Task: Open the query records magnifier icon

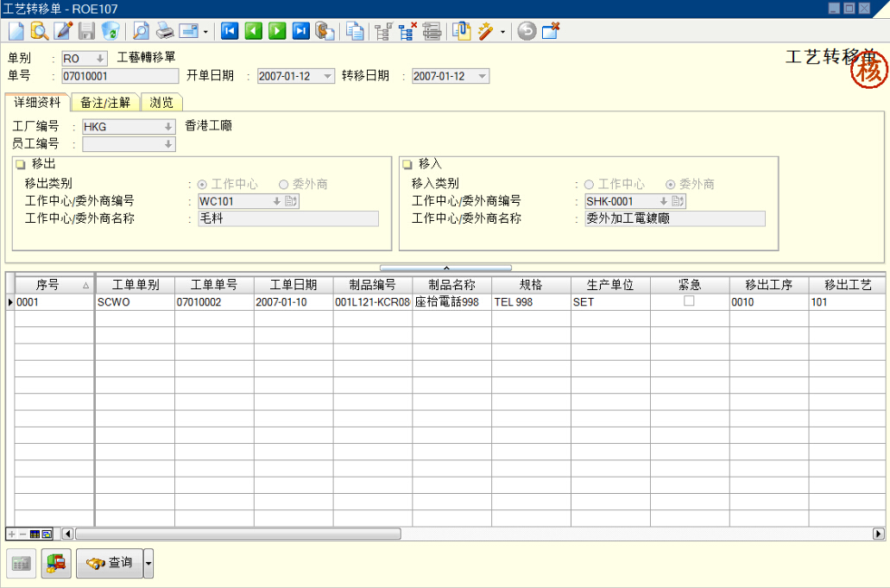Action: [39, 30]
